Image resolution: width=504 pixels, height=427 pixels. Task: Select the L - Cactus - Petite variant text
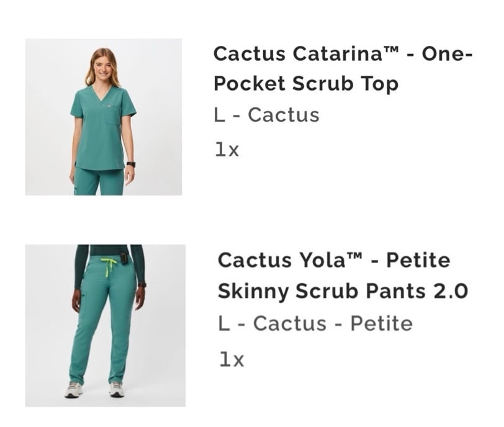pos(315,323)
